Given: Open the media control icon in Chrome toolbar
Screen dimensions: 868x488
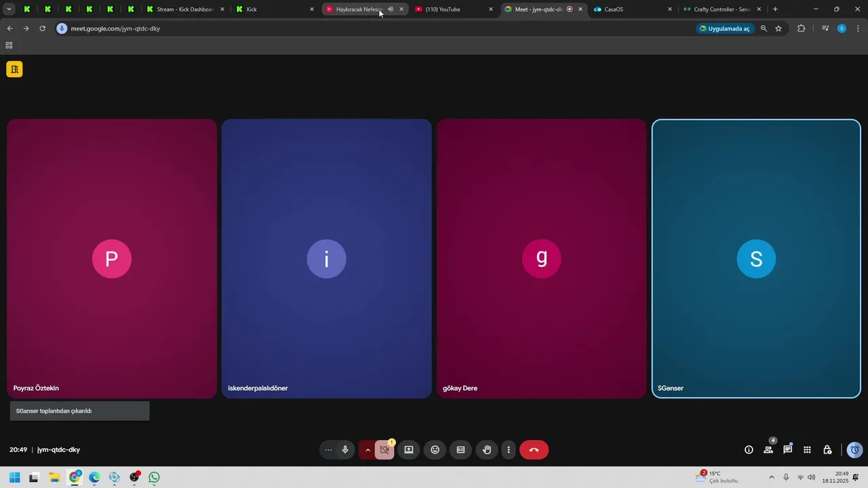Looking at the screenshot, I should [x=825, y=28].
